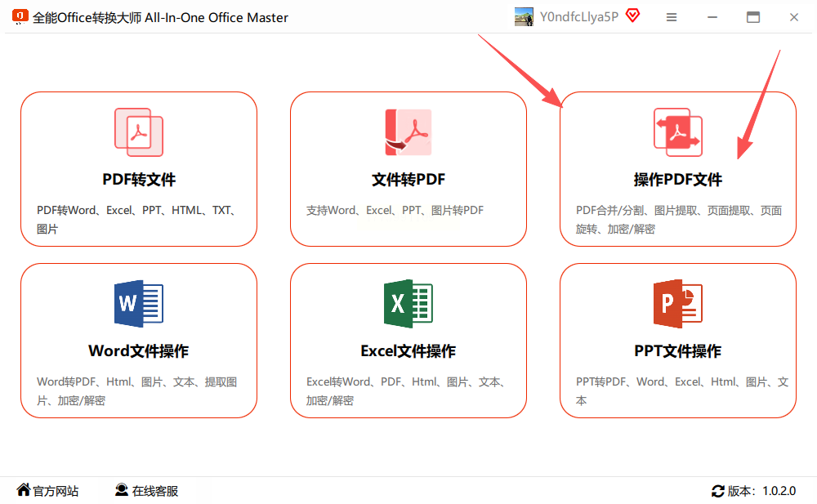Click the description PPT转PDF、Word、Excel
Image resolution: width=817 pixels, height=504 pixels.
[682, 391]
